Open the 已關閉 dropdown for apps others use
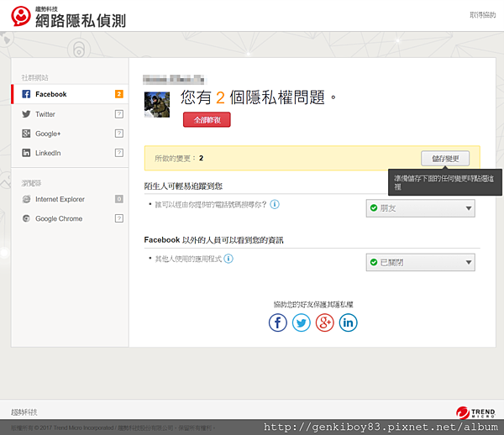The width and height of the screenshot is (504, 435). (x=421, y=263)
